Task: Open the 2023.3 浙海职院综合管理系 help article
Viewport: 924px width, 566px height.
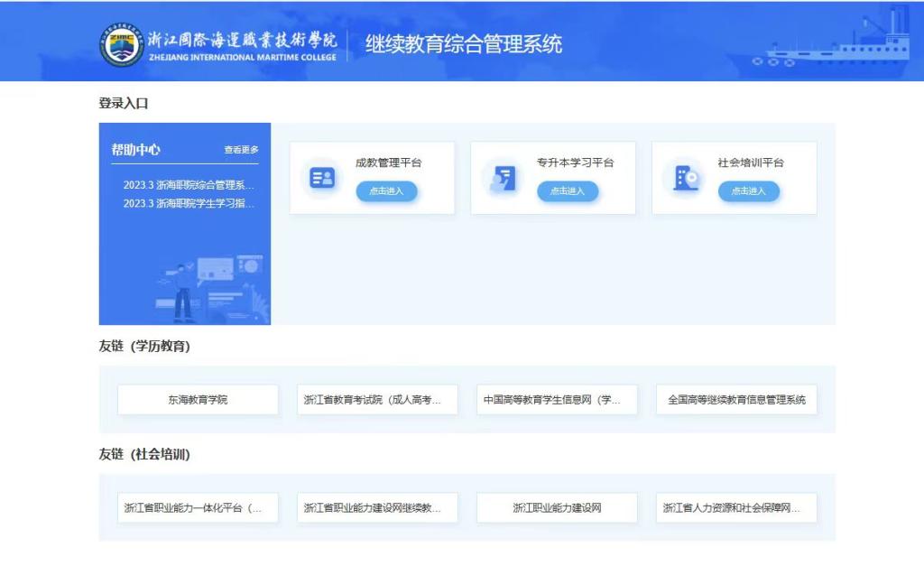Action: (x=189, y=184)
